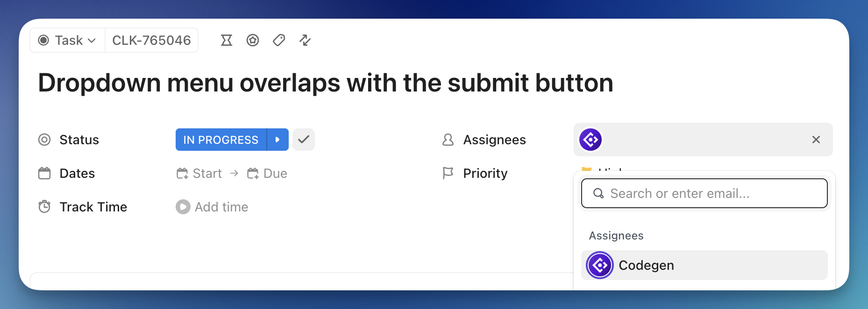
Task: Open task relationships via arrows icon
Action: 305,41
